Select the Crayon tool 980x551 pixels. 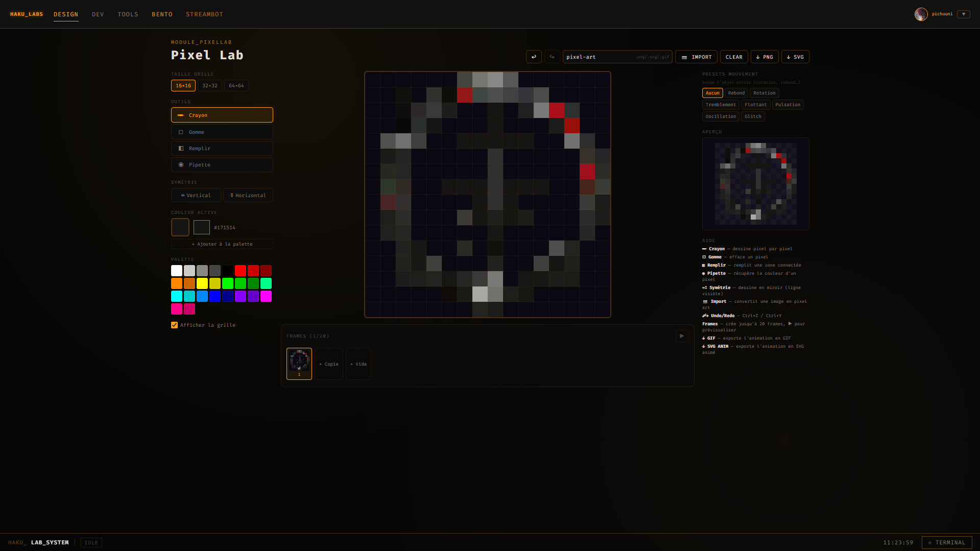point(222,115)
